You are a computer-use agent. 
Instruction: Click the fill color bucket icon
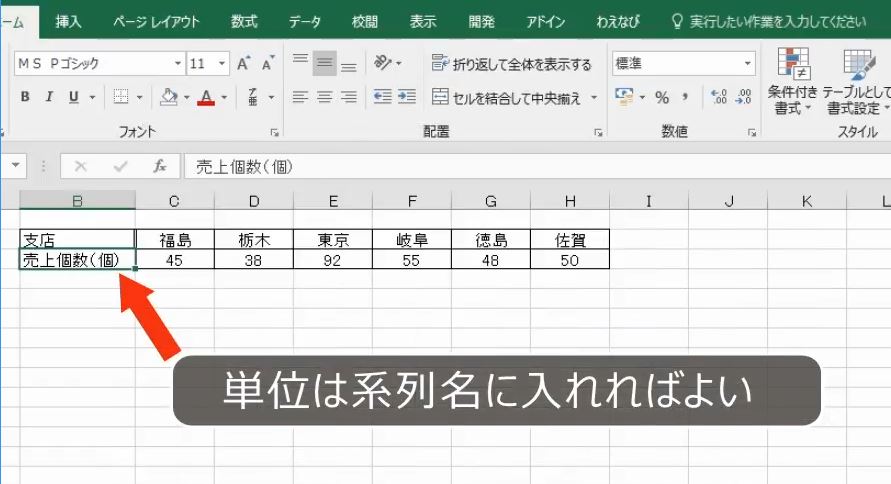pos(169,97)
